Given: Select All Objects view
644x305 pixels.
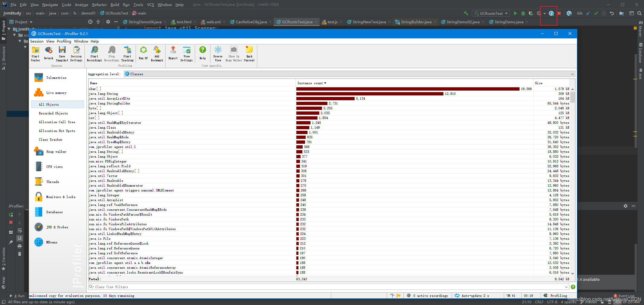Looking at the screenshot, I should [x=58, y=104].
